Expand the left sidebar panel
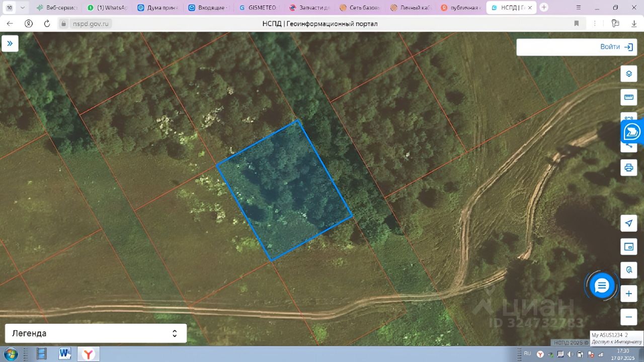This screenshot has width=644, height=362. [10, 43]
